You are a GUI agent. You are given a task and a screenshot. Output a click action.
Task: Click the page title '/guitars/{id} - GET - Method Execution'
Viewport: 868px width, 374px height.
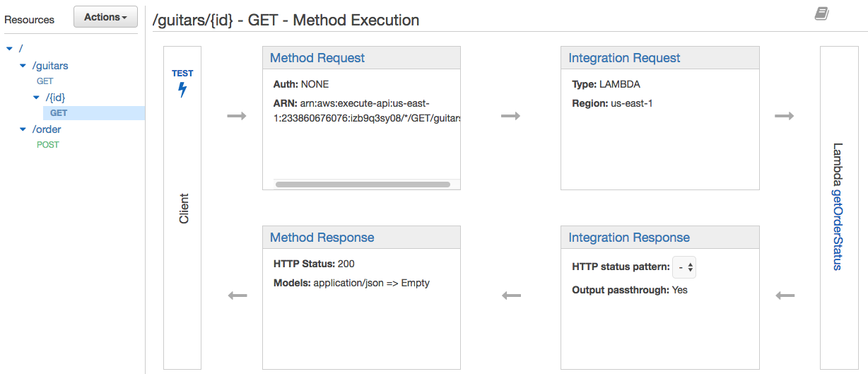pyautogui.click(x=286, y=21)
